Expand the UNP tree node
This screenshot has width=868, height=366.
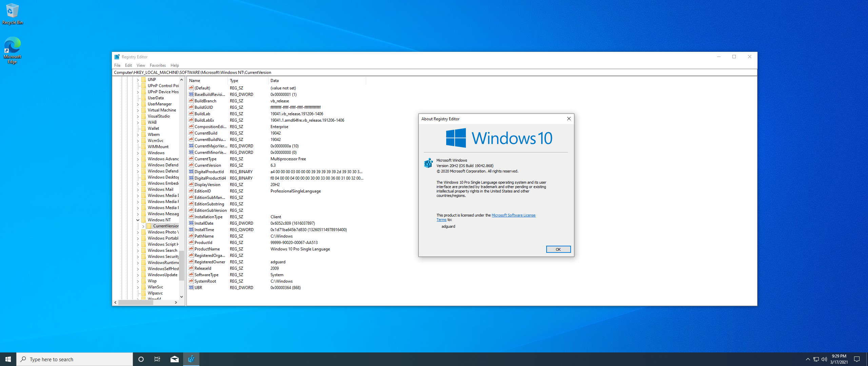pyautogui.click(x=138, y=80)
